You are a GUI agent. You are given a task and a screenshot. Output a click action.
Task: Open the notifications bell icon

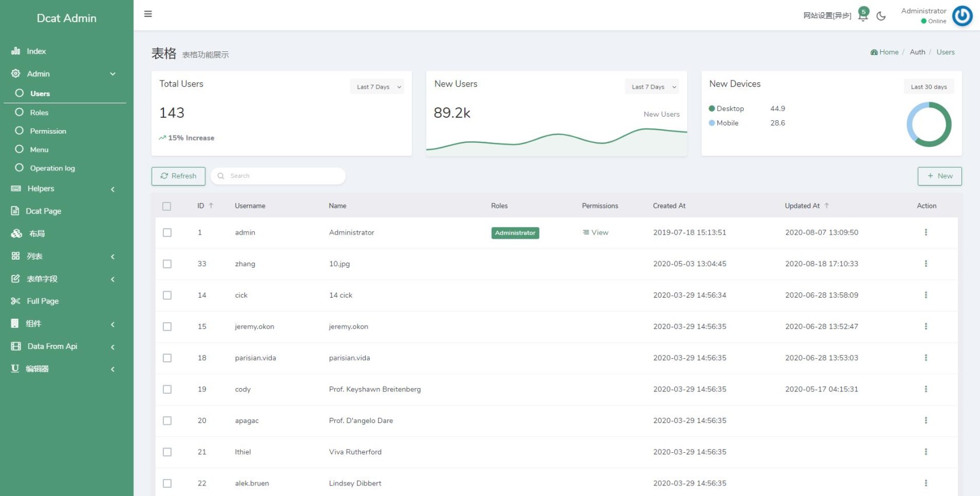tap(863, 16)
